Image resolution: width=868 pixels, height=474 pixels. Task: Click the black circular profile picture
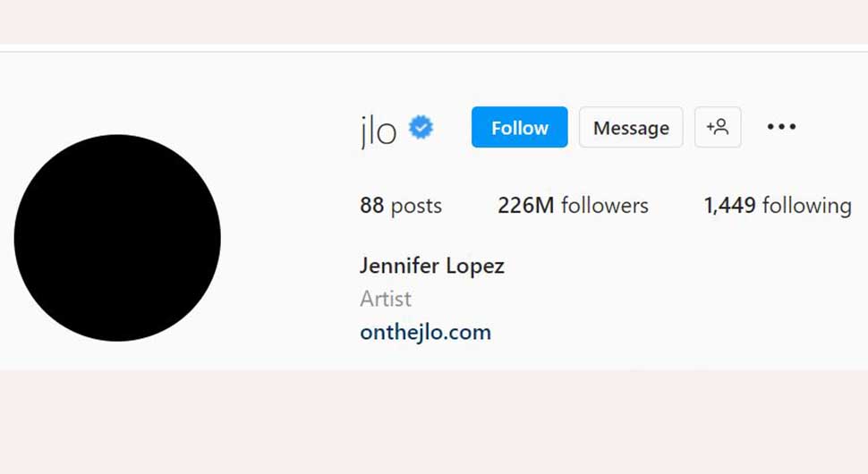(117, 238)
